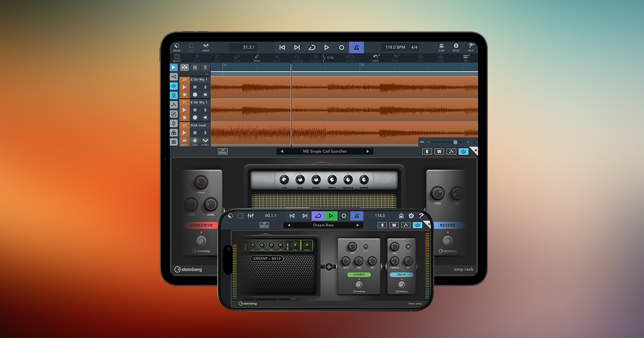This screenshot has height=338, width=644.
Task: Mute track 20 E Gtr Rhy 1
Action: click(195, 87)
